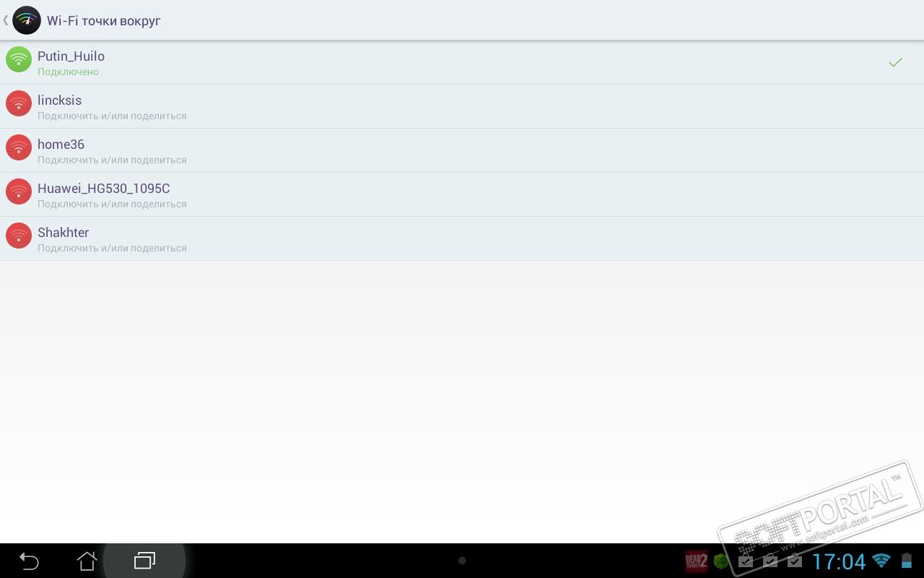Click the green checkmark on the connected network
The height and width of the screenshot is (578, 924).
895,62
